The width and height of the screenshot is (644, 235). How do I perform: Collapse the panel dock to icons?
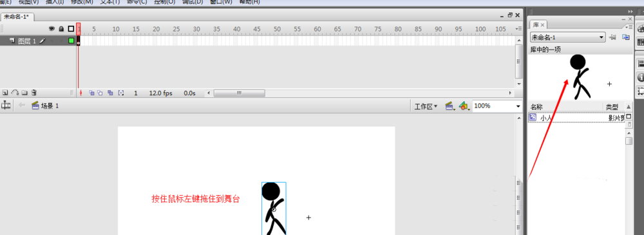coord(630,11)
